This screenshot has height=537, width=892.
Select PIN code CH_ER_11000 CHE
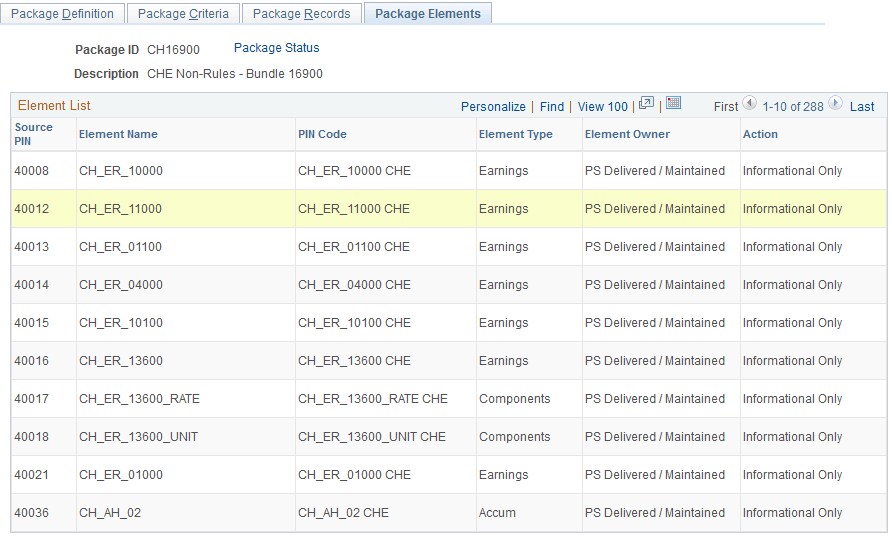click(x=354, y=209)
